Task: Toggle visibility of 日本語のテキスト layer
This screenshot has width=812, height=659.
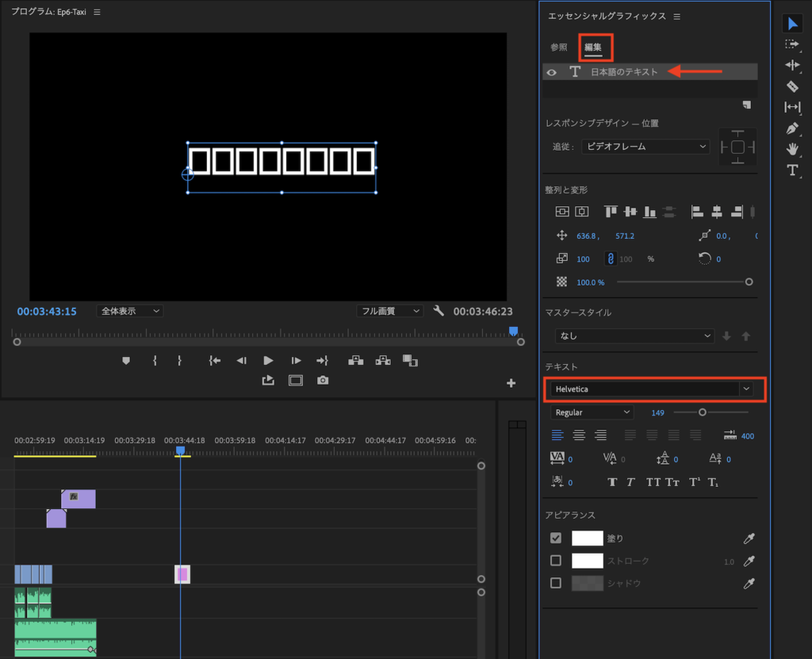Action: click(x=552, y=72)
